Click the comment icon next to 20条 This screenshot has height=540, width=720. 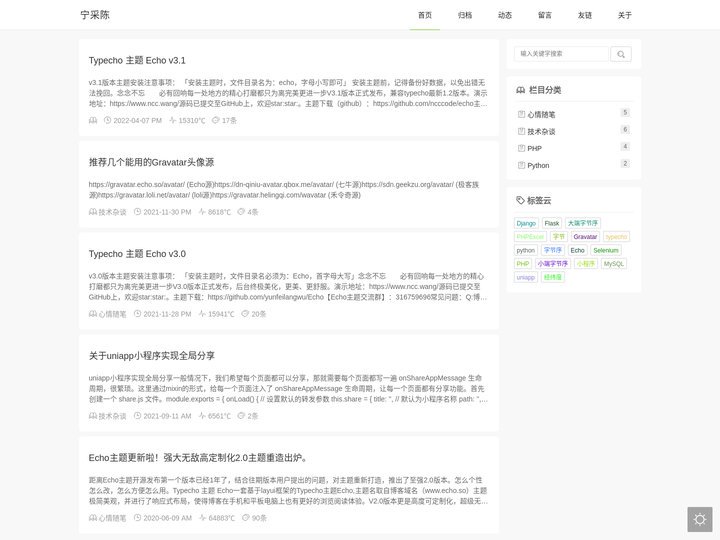[245, 314]
